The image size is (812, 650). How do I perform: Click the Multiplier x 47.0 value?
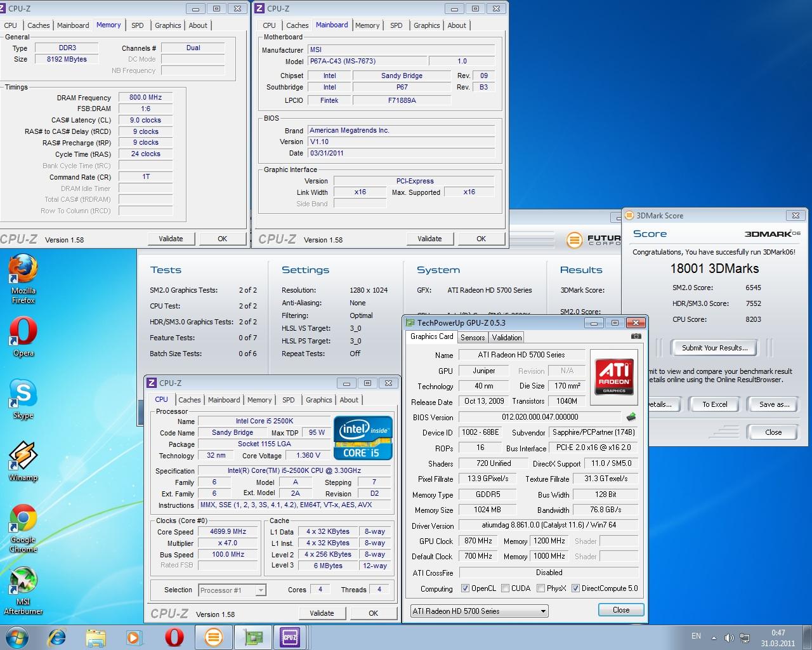coord(228,543)
